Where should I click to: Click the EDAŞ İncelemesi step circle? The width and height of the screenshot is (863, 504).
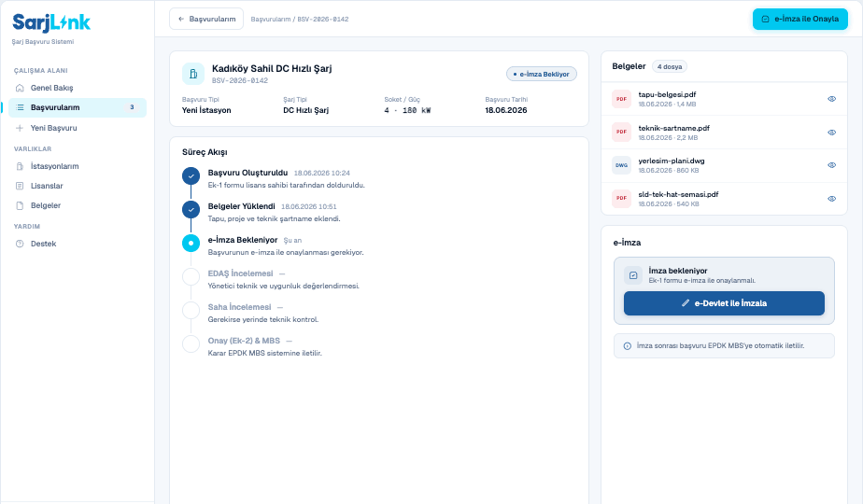[x=191, y=277]
